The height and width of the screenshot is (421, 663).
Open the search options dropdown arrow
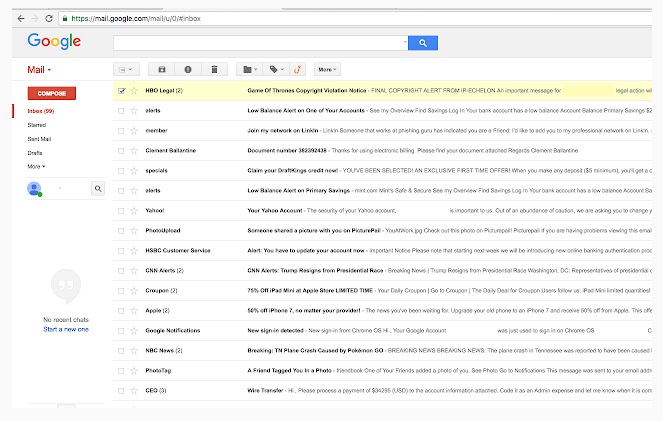pos(405,42)
